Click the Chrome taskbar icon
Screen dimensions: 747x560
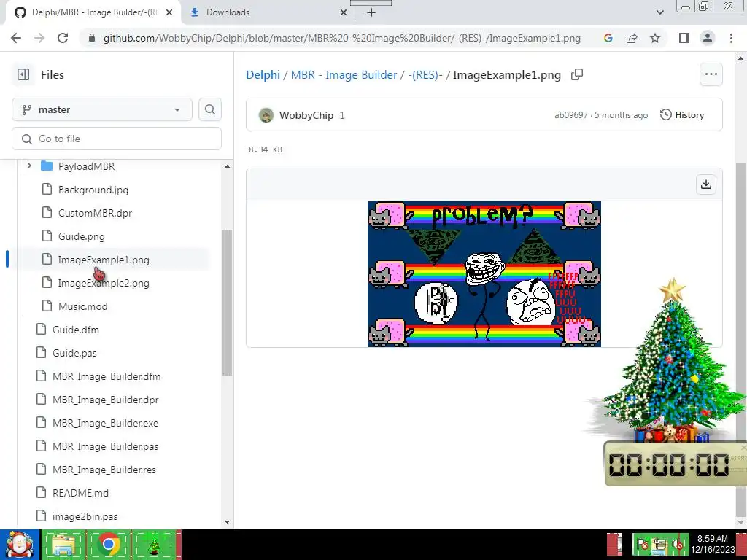pos(108,545)
